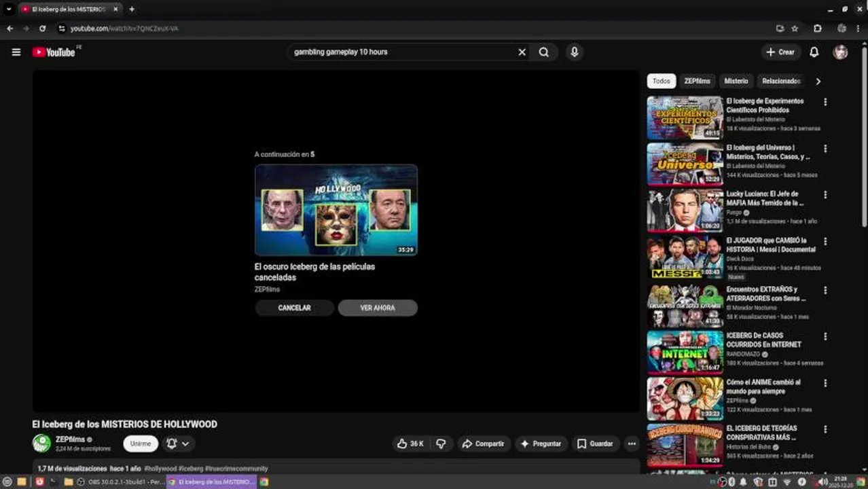Select the ZEPfilms filter chip
The height and width of the screenshot is (489, 868).
point(697,81)
